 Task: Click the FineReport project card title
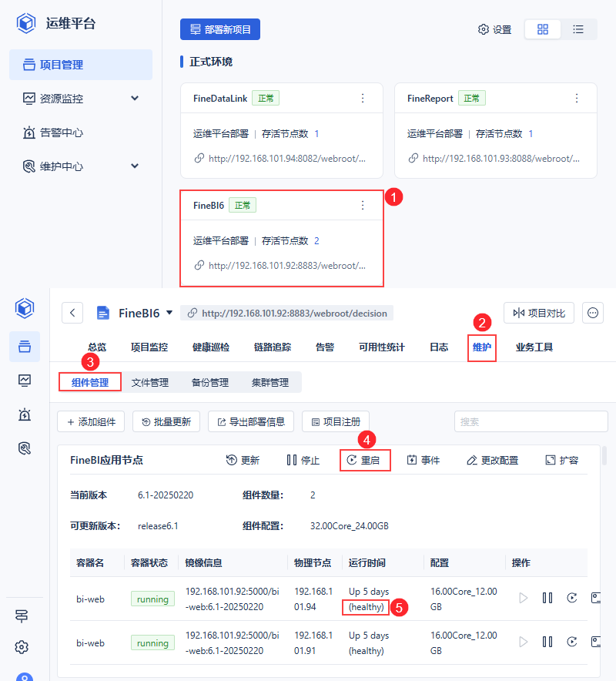430,99
